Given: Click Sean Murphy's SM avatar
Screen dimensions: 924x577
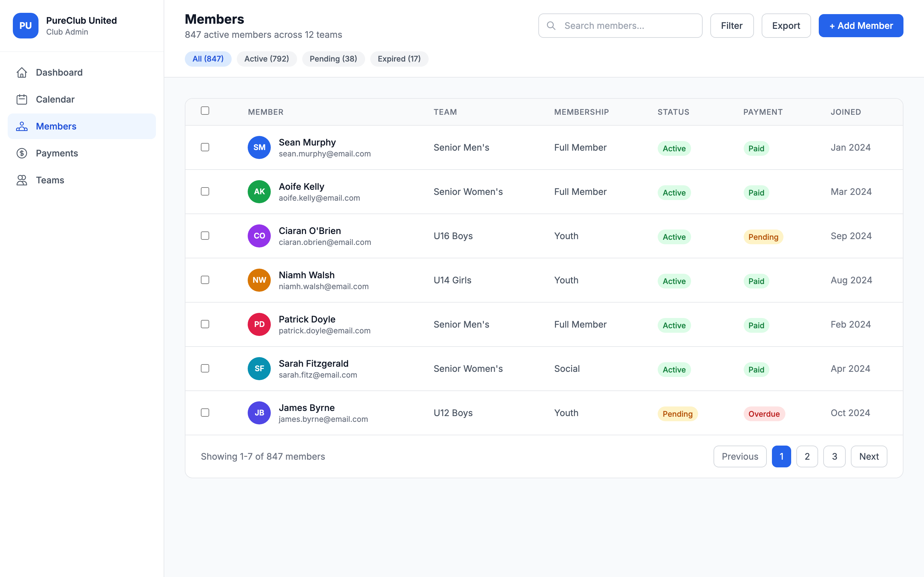Looking at the screenshot, I should (259, 147).
